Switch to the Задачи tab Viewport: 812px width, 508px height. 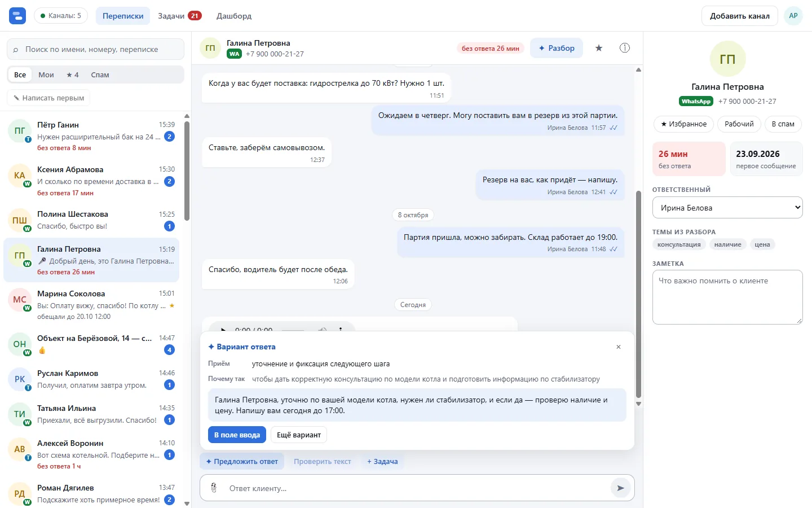[x=179, y=16]
